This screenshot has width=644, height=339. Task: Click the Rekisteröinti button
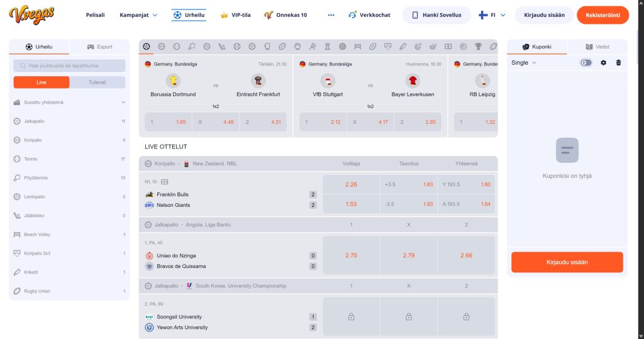[602, 15]
